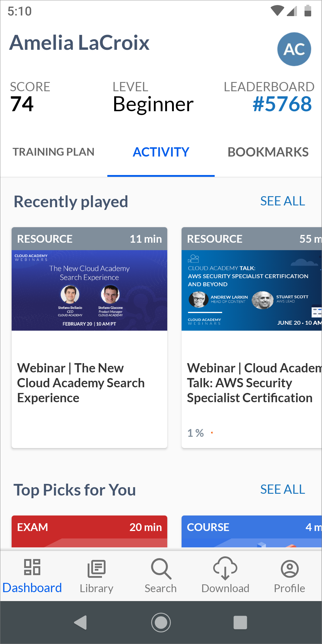Tap the battery status icon
Viewport: 322px width, 644px height.
pyautogui.click(x=308, y=11)
